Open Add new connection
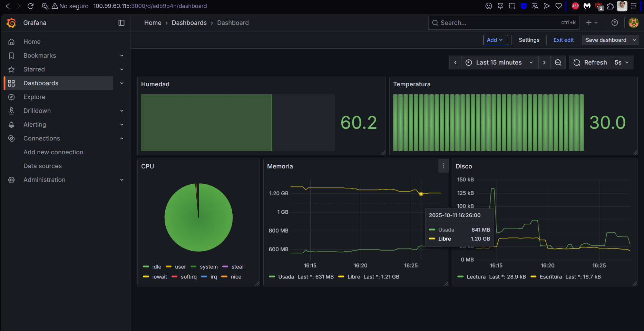The width and height of the screenshot is (644, 331). tap(53, 152)
